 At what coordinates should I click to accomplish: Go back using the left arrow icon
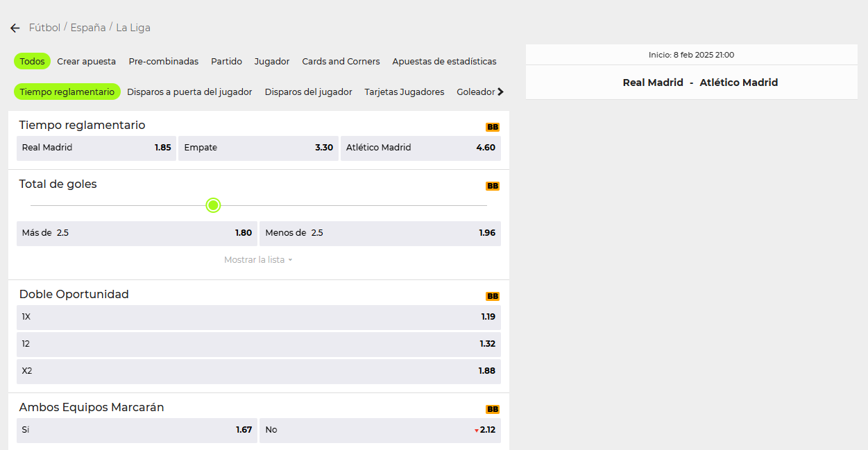tap(15, 28)
